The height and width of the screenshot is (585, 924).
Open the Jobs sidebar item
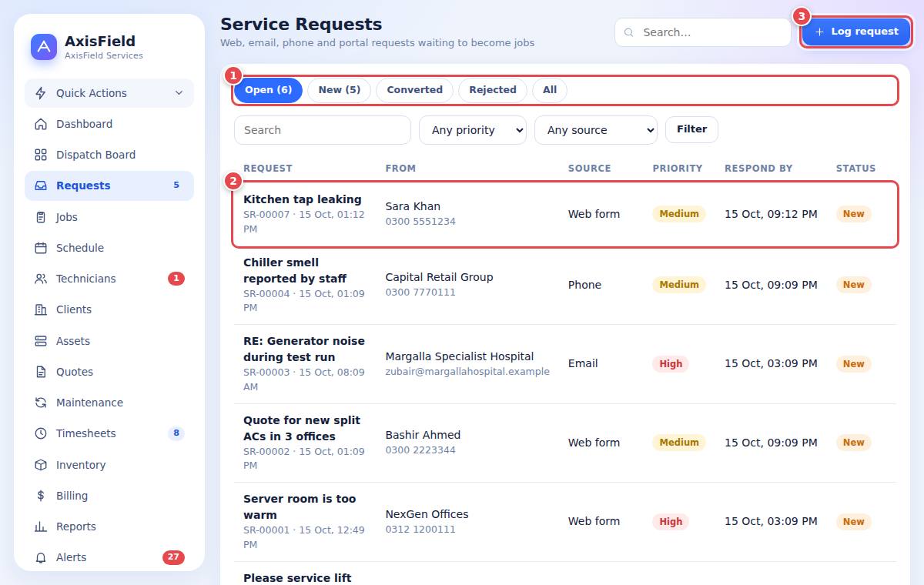109,217
